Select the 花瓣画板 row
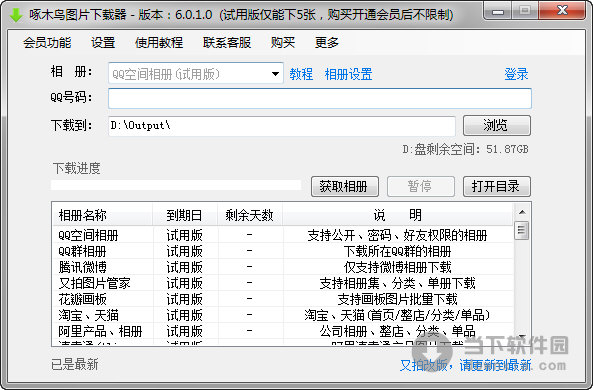Viewport: 593px width, 390px height. click(x=283, y=299)
